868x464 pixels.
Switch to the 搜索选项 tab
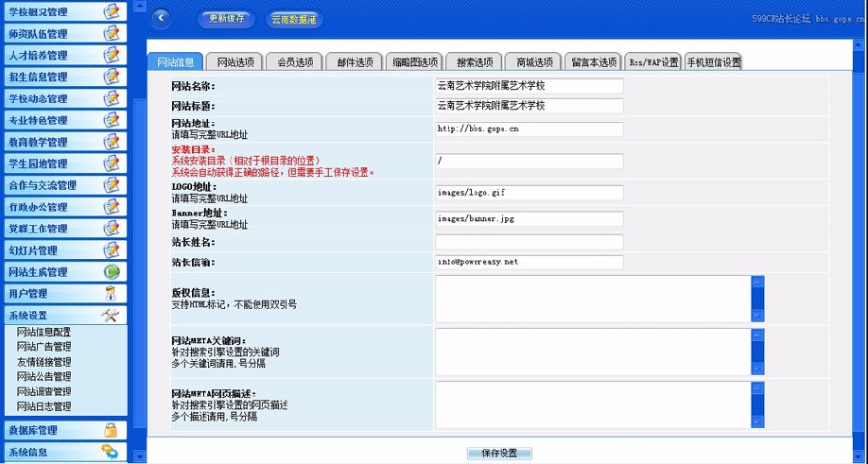(x=475, y=62)
